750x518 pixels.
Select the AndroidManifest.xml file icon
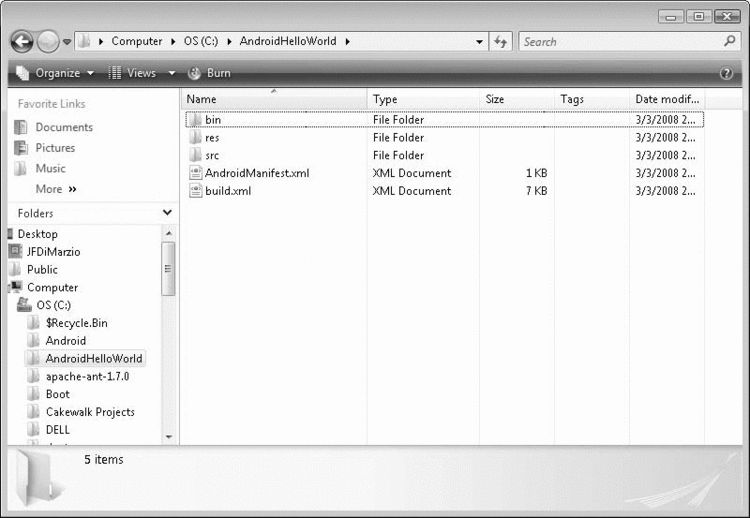coord(195,173)
